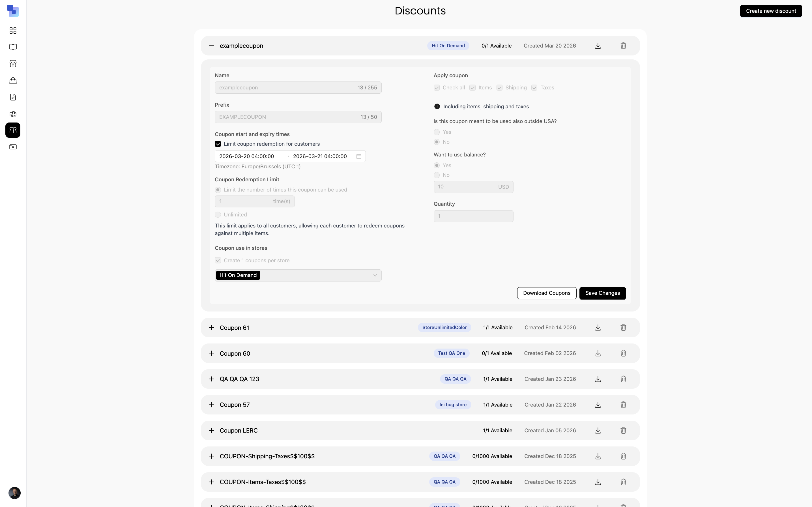This screenshot has width=812, height=507.
Task: Delete Coupon 60 with trash icon
Action: tap(623, 353)
